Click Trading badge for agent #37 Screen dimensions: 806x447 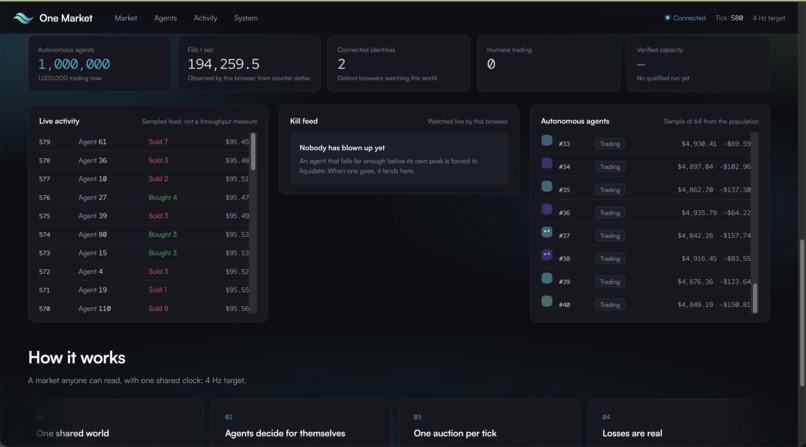(610, 236)
